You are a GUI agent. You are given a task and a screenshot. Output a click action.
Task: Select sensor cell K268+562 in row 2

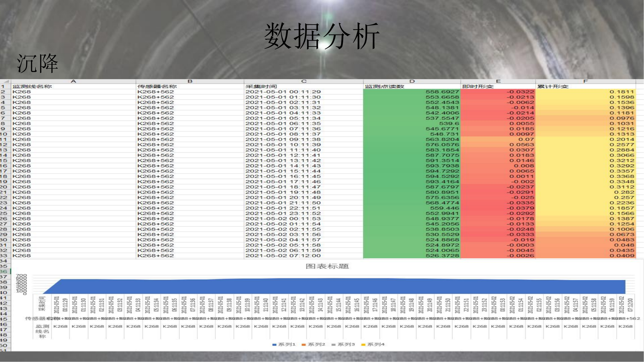pos(190,92)
